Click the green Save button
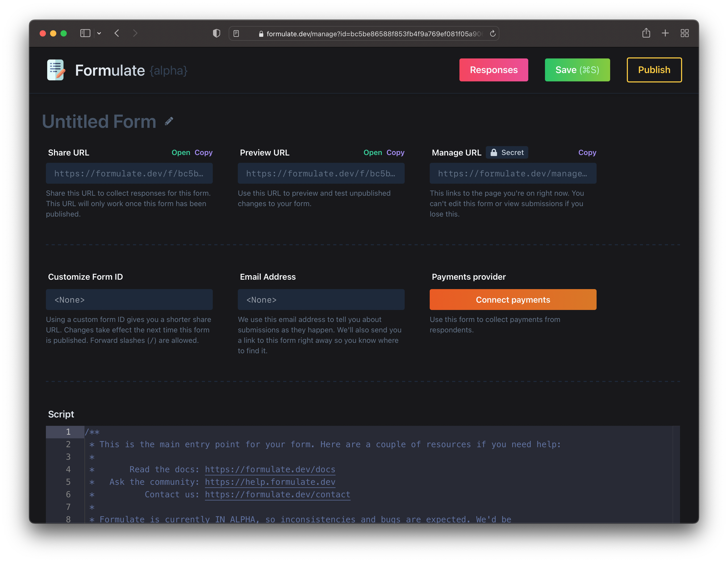 click(577, 70)
